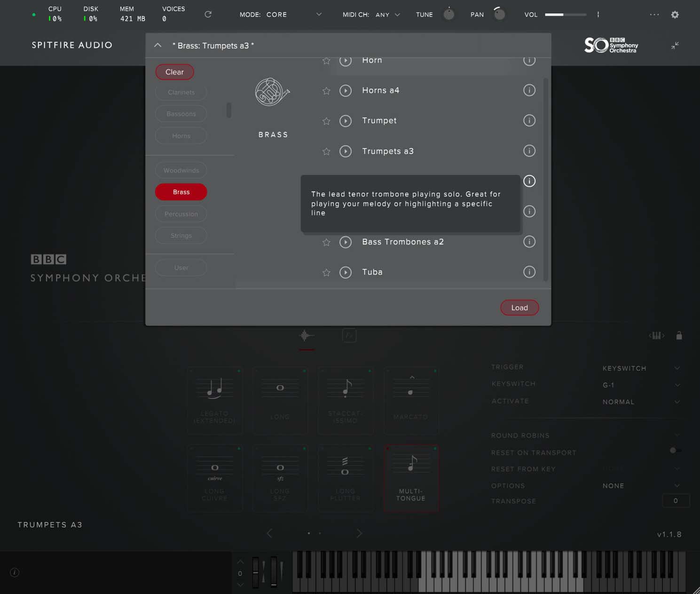Star the Bass Trombones a2 preset
This screenshot has height=594, width=700.
coord(326,242)
